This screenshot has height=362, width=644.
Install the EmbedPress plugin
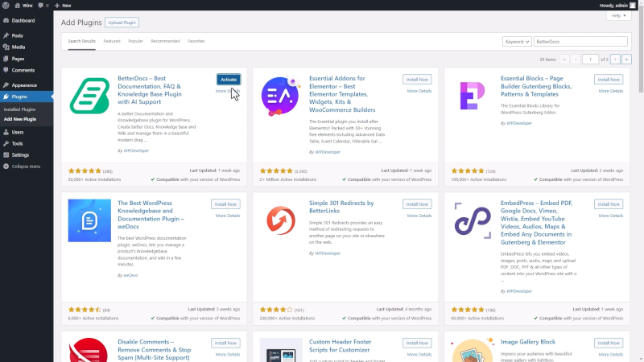tap(609, 204)
